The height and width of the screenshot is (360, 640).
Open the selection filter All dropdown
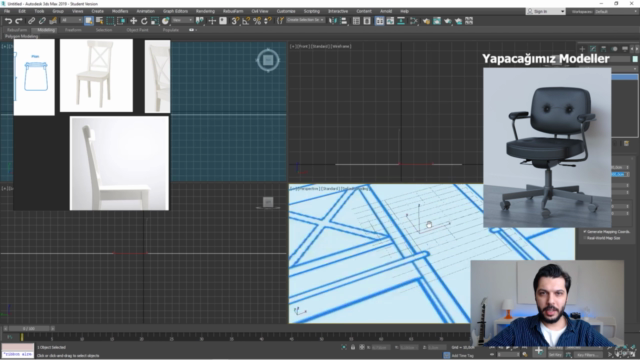[71, 20]
